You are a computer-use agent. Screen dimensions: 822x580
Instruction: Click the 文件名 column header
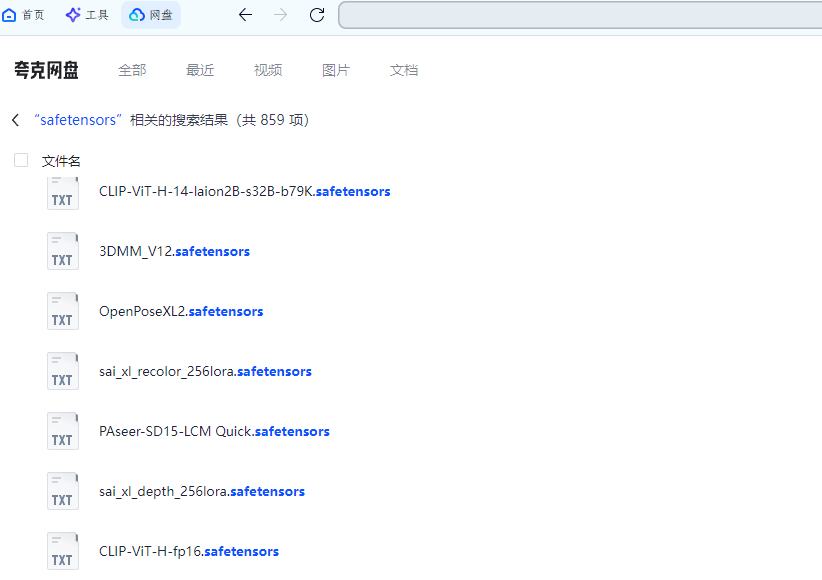click(x=61, y=161)
